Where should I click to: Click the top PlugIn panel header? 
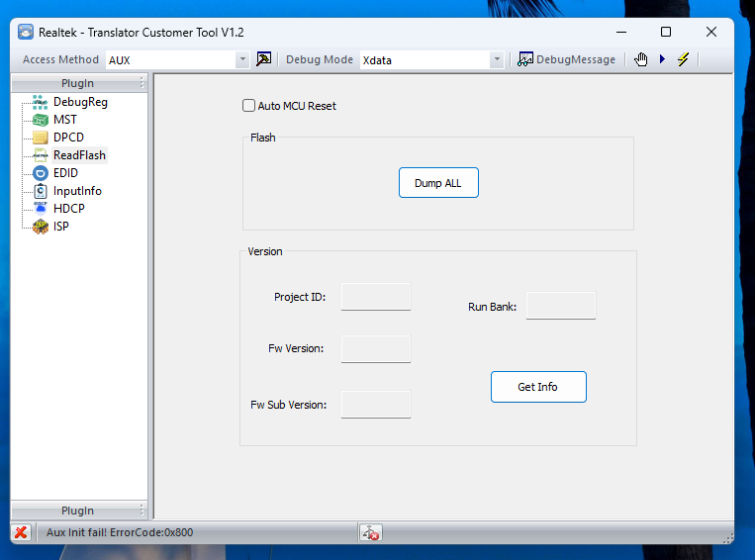coord(79,83)
